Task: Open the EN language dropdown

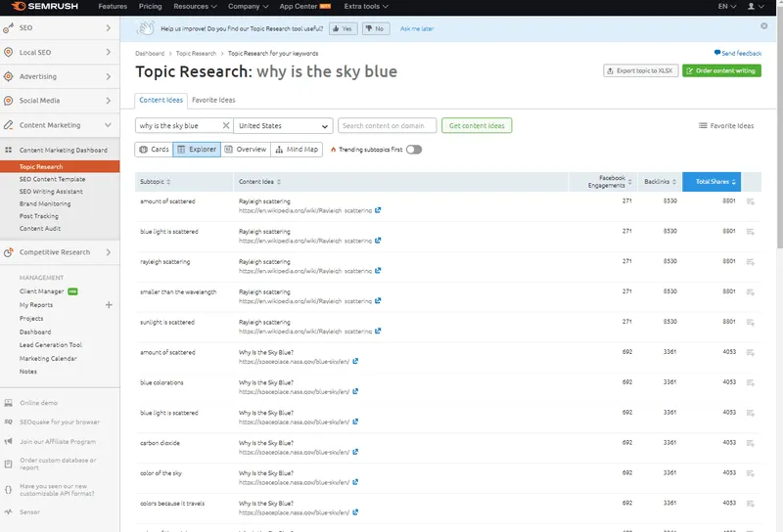Action: pyautogui.click(x=726, y=6)
